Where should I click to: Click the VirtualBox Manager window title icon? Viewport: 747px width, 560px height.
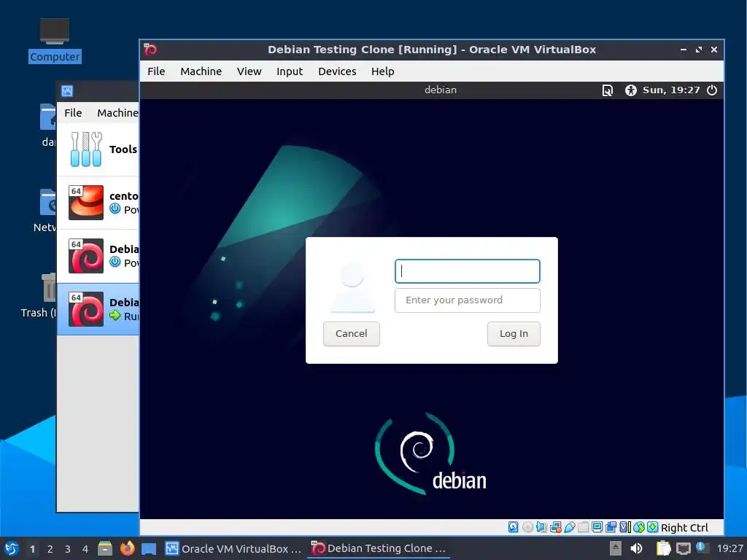pos(67,91)
